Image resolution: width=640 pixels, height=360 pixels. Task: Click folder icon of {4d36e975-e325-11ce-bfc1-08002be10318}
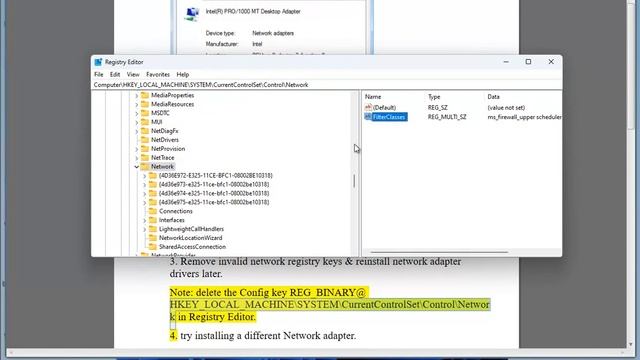(153, 202)
